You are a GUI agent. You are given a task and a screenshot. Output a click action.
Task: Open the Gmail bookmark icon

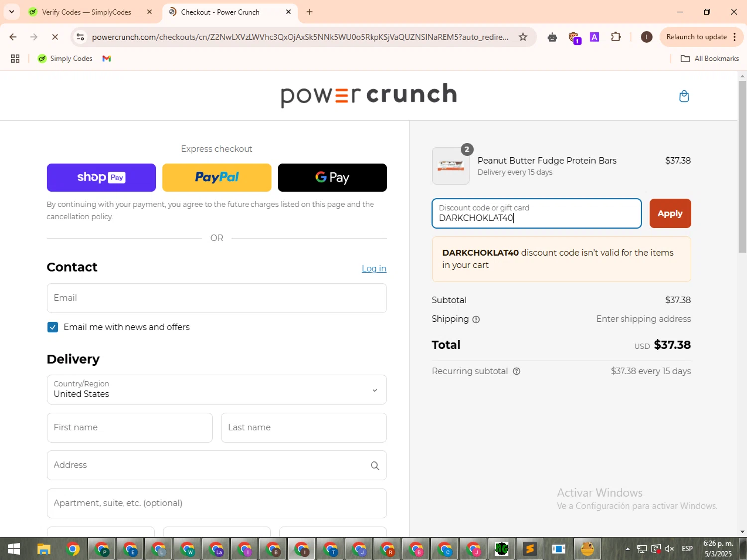(x=106, y=59)
